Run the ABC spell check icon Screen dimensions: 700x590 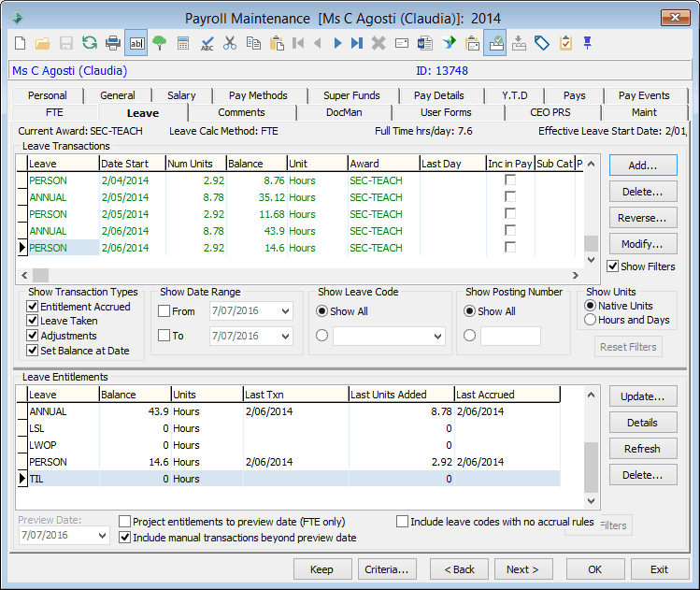coord(207,43)
